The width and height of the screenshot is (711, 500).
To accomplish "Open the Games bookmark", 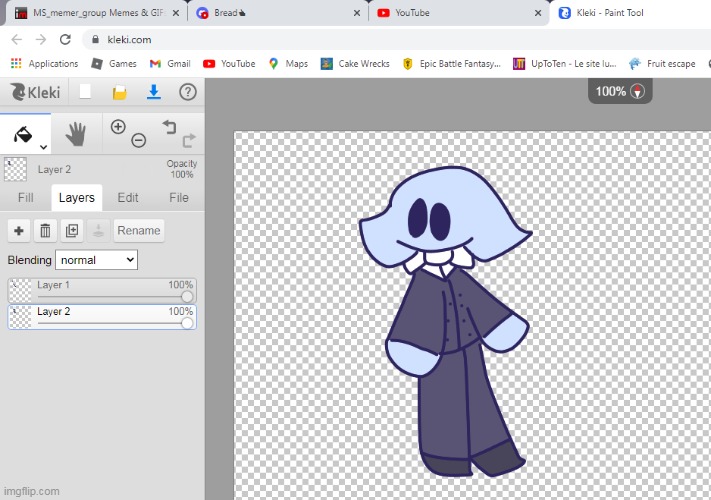I will tap(114, 64).
